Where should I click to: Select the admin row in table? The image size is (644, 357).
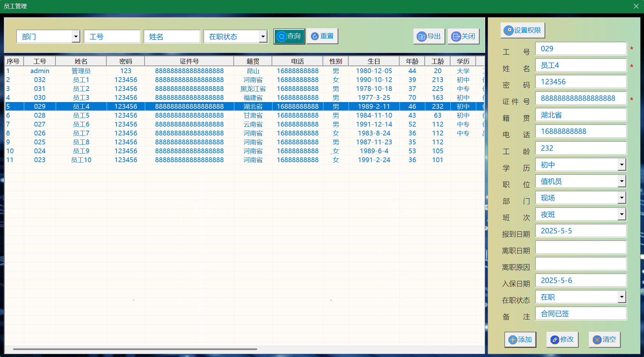244,71
